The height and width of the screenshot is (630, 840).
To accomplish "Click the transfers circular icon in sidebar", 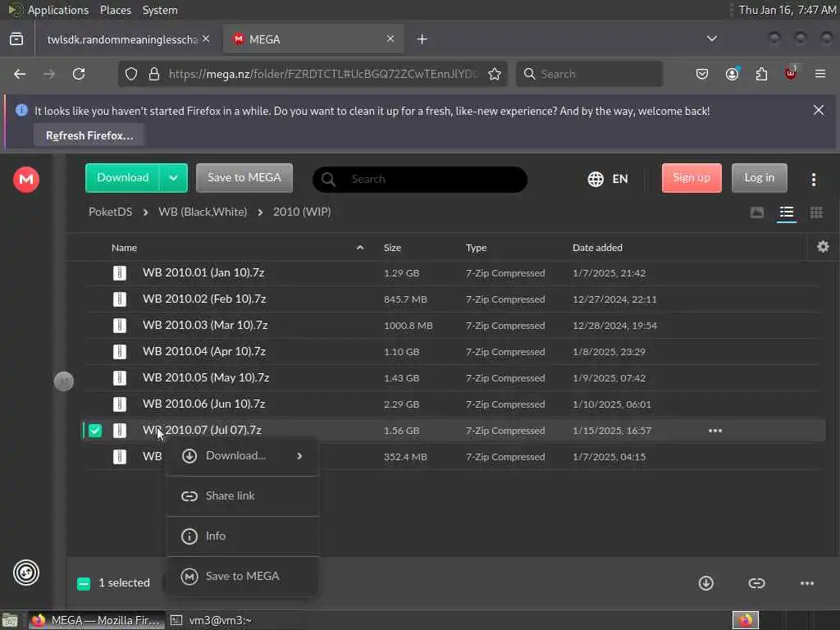I will click(x=25, y=572).
